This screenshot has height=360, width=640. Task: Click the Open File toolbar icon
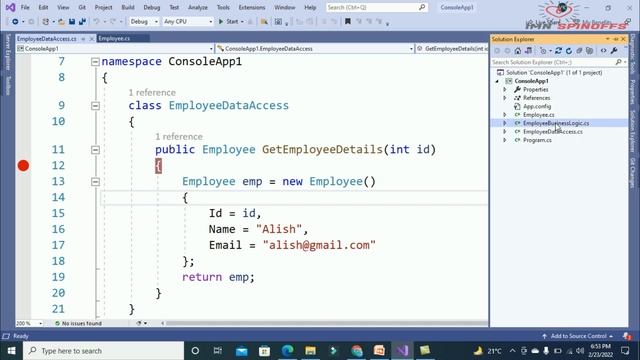click(61, 22)
